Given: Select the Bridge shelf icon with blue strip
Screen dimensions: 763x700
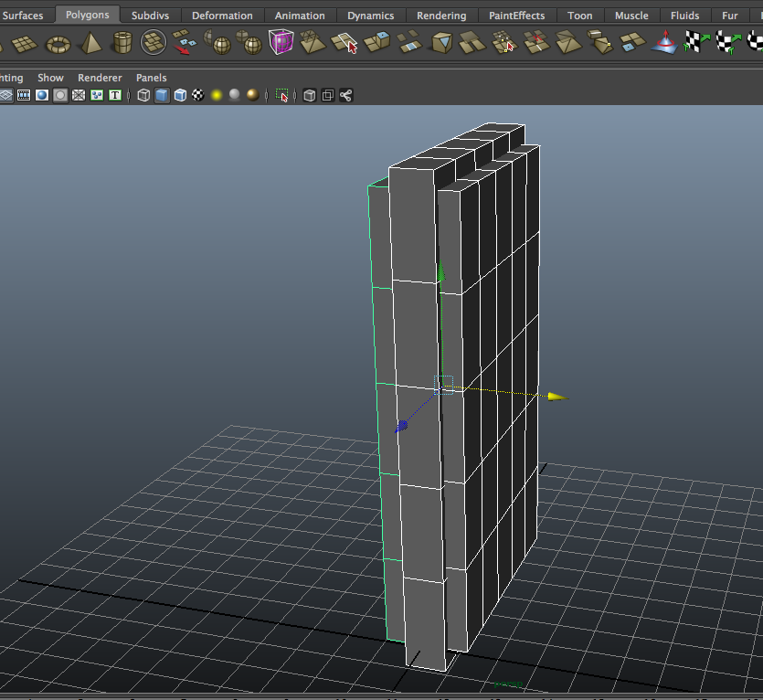Looking at the screenshot, I should (x=408, y=42).
